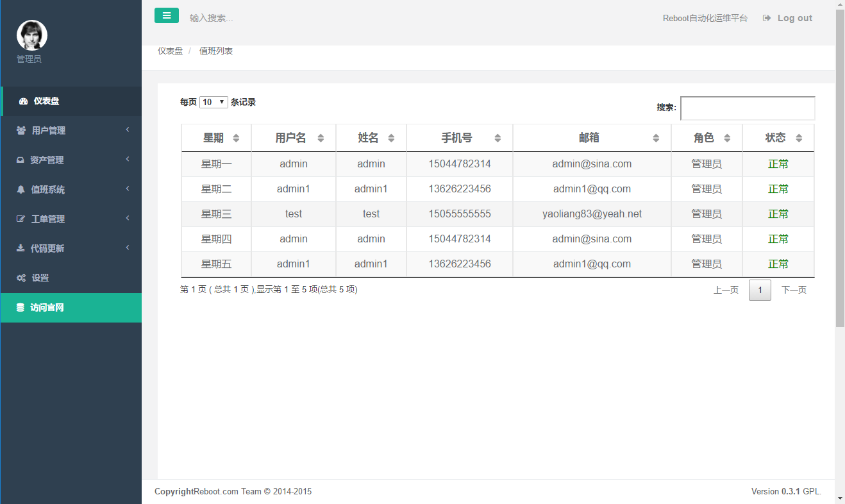Toggle the green hamburger menu button

pyautogui.click(x=167, y=15)
